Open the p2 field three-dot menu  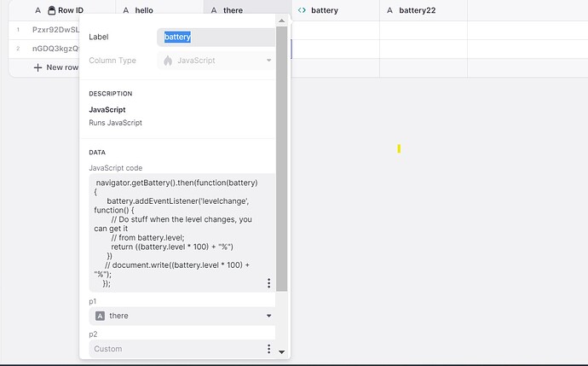coord(268,349)
